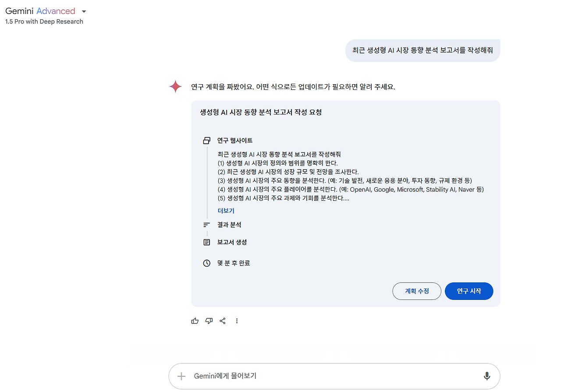Click plan step (5) 주요 과제와 기회 line

pyautogui.click(x=284, y=198)
